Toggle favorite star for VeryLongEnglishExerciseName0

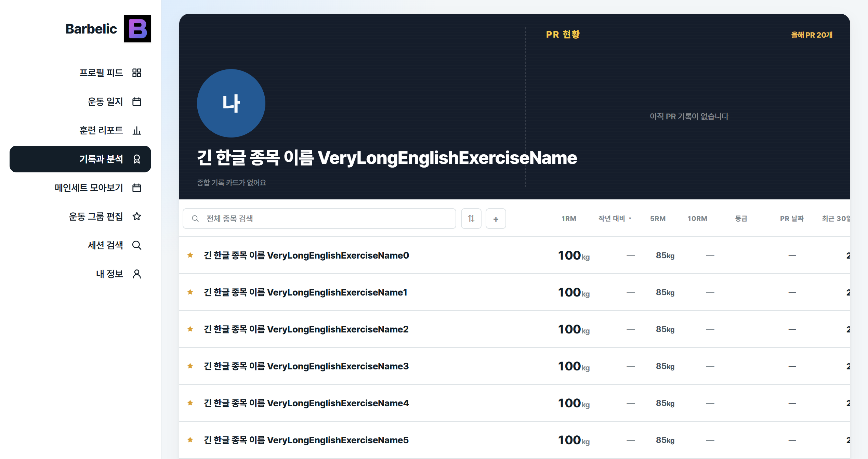point(190,255)
